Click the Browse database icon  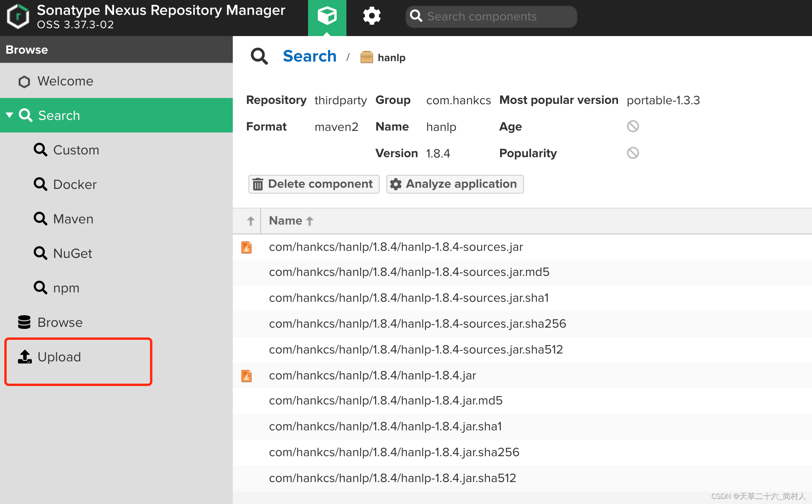(x=24, y=322)
